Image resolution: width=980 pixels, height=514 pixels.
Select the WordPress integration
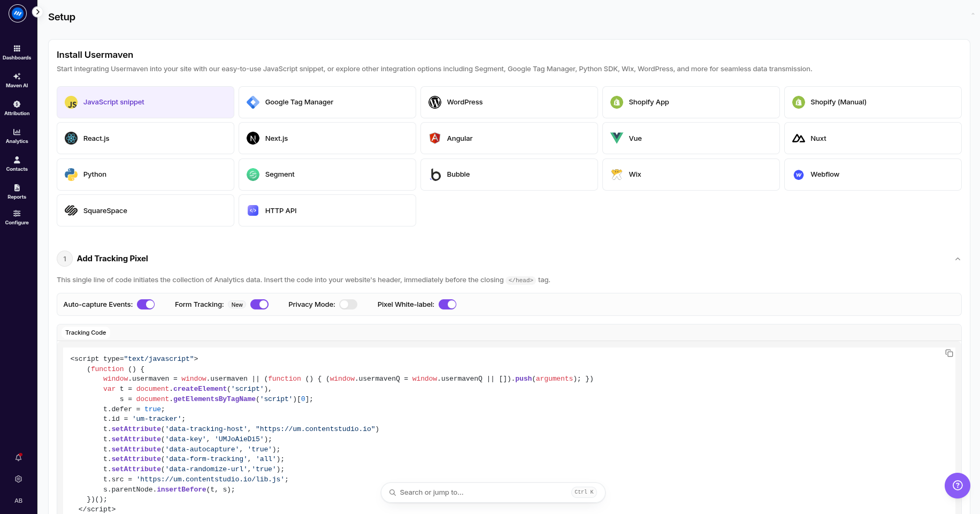[509, 102]
